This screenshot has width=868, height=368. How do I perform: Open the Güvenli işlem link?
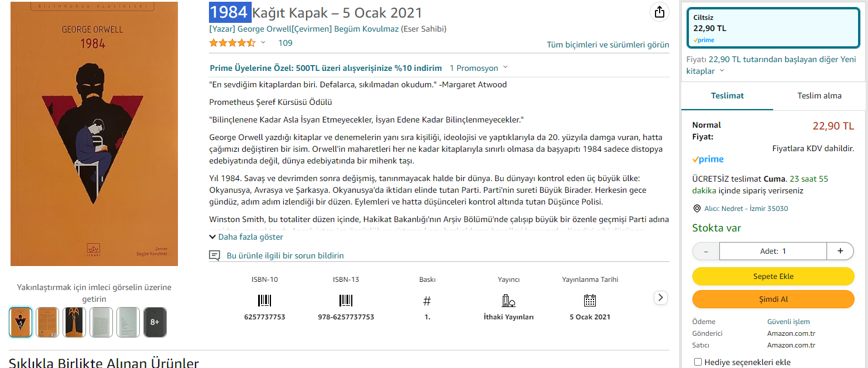click(x=788, y=322)
